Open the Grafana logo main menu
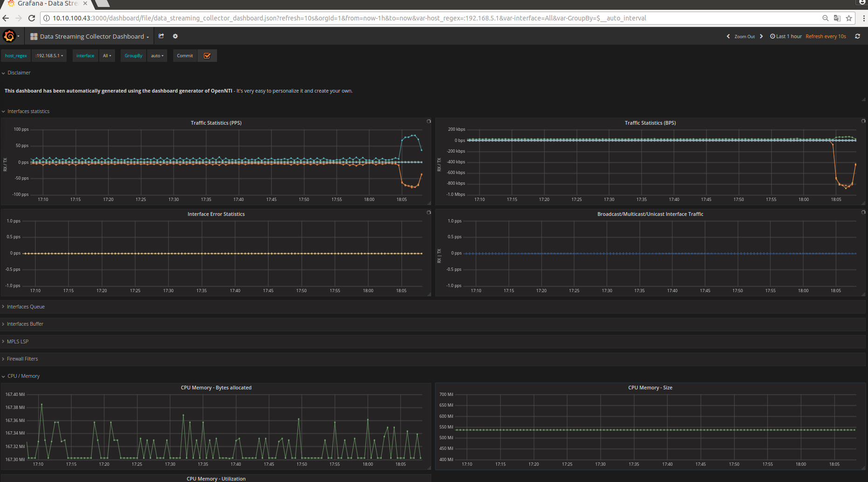This screenshot has width=868, height=482. tap(9, 36)
